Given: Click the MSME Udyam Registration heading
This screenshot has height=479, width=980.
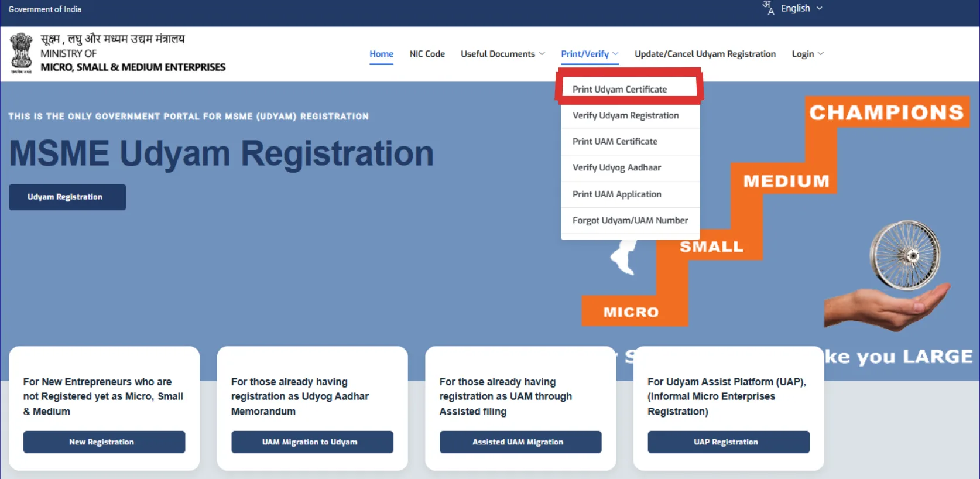Looking at the screenshot, I should [x=221, y=153].
